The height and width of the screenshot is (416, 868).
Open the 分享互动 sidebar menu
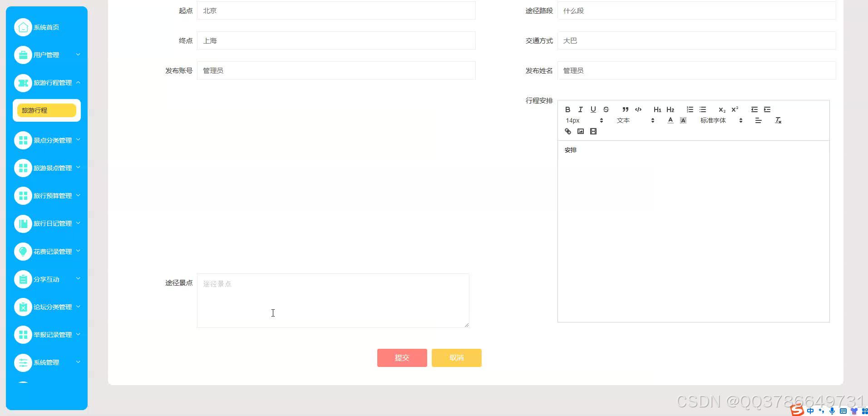coord(47,279)
